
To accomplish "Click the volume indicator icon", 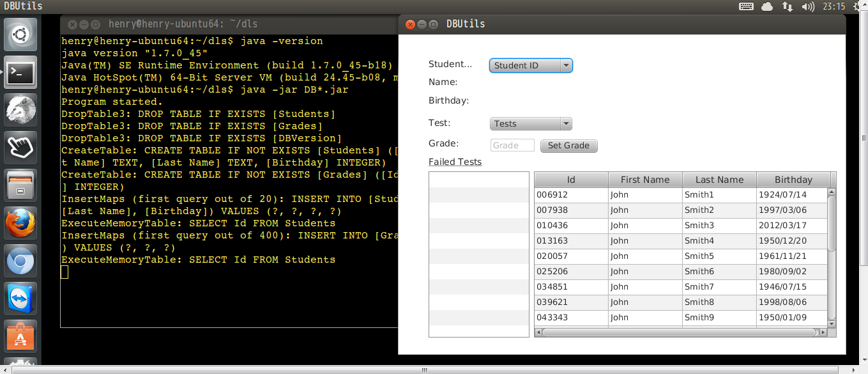I will click(808, 6).
